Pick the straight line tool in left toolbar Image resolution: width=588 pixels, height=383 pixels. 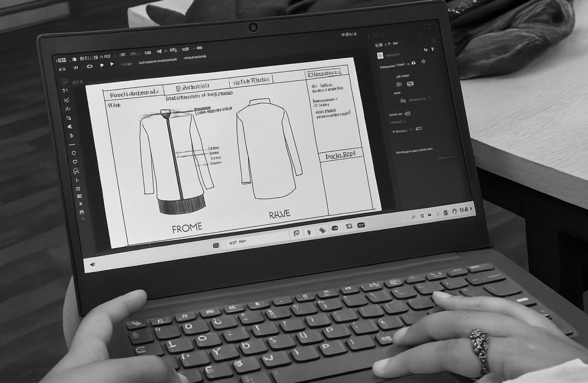click(x=73, y=145)
